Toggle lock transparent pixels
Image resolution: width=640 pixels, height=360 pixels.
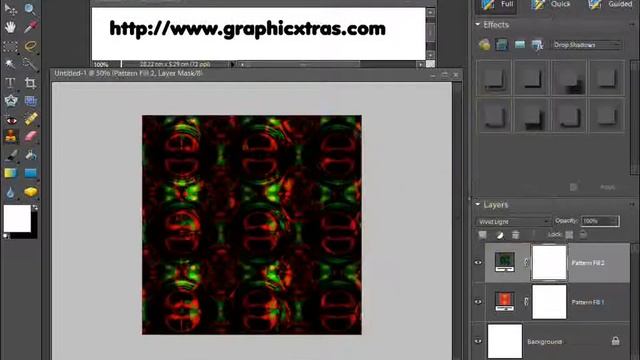point(569,235)
